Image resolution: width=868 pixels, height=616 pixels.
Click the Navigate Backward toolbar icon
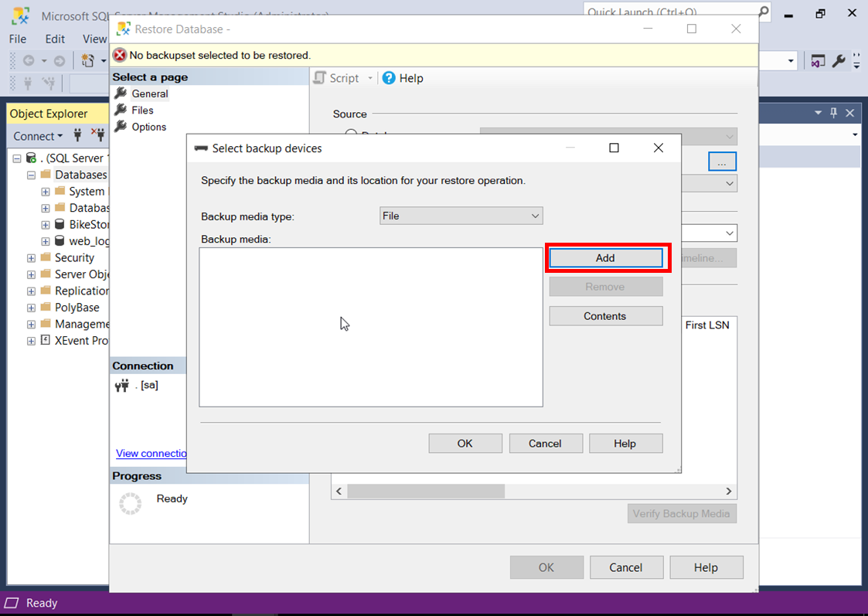[29, 61]
